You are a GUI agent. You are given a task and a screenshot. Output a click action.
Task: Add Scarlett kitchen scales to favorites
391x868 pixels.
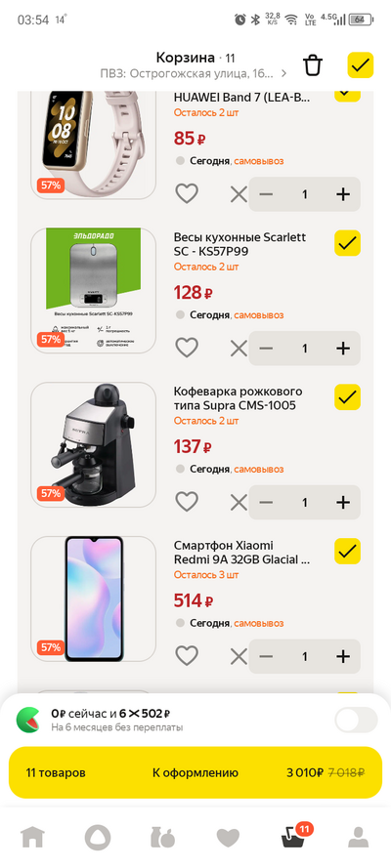(187, 348)
